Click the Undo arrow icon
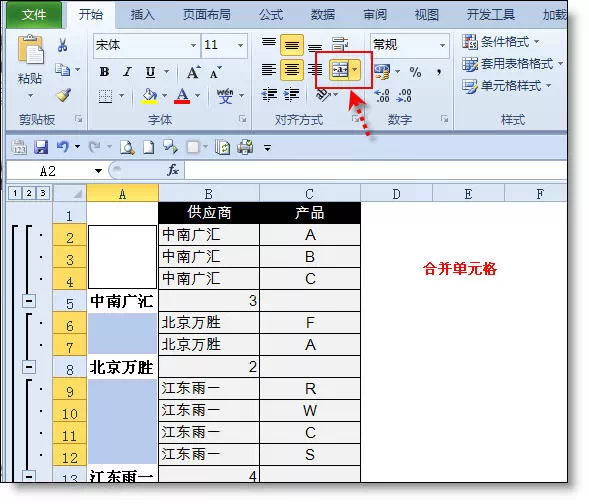Viewport: 589px width, 504px height. click(63, 147)
